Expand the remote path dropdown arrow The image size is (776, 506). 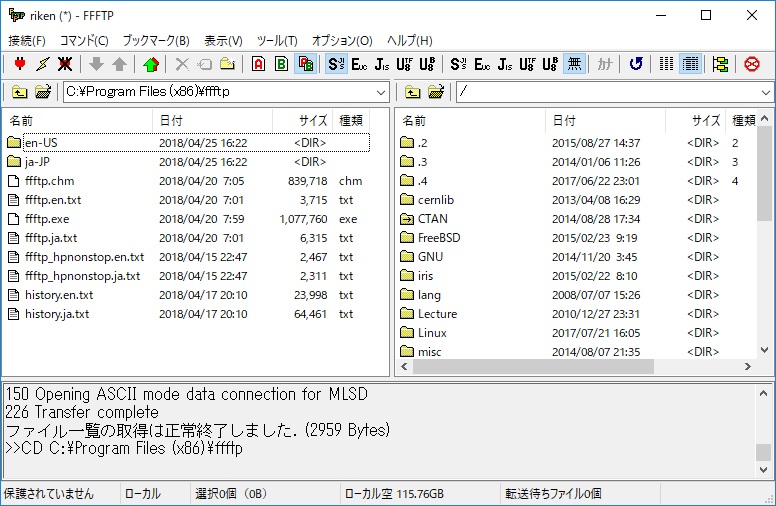pyautogui.click(x=765, y=92)
